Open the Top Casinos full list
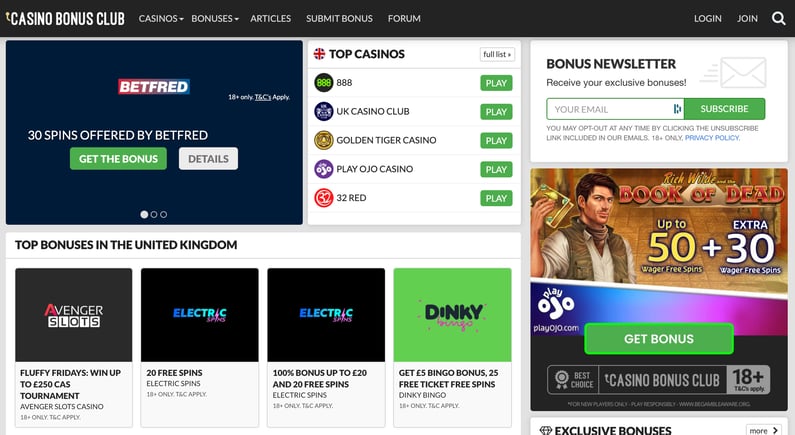This screenshot has width=795, height=435. pyautogui.click(x=497, y=54)
